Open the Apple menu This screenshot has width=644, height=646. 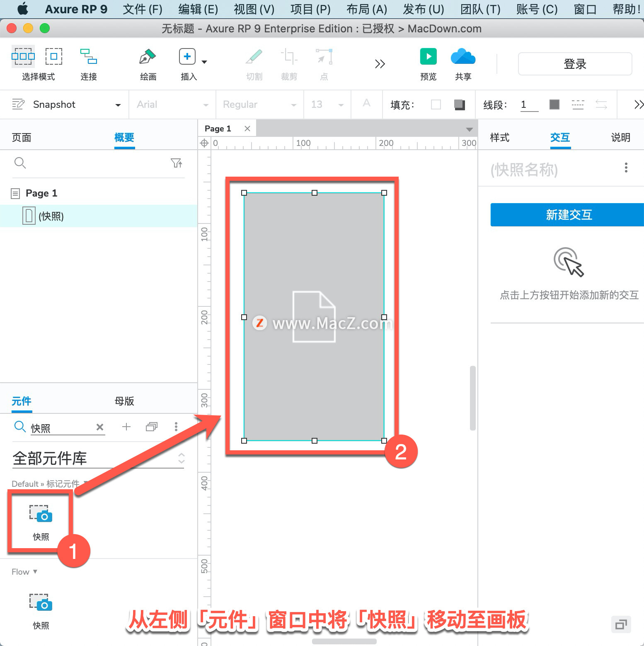pyautogui.click(x=23, y=8)
